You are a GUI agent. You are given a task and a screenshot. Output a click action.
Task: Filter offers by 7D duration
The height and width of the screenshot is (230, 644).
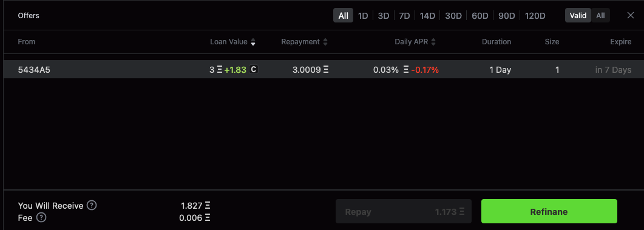[x=405, y=16]
